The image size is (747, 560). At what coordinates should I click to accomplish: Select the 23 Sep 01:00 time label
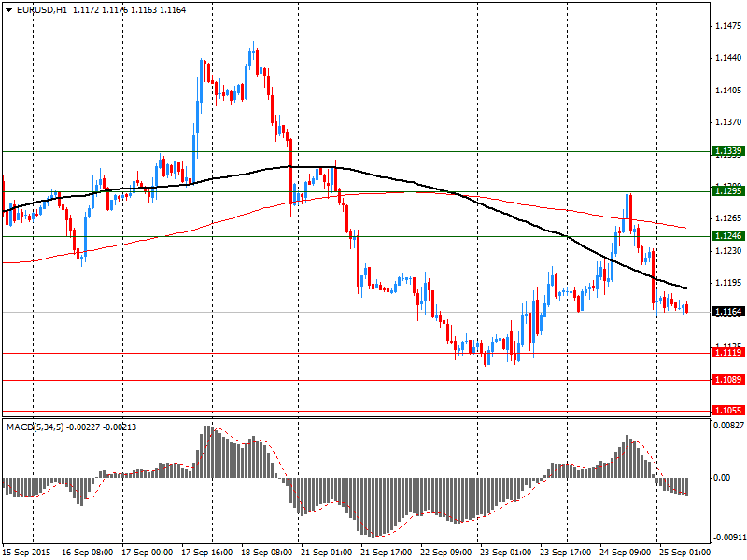(505, 553)
